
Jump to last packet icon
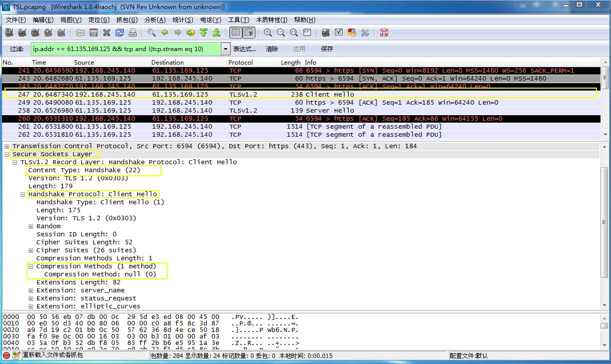click(x=217, y=33)
